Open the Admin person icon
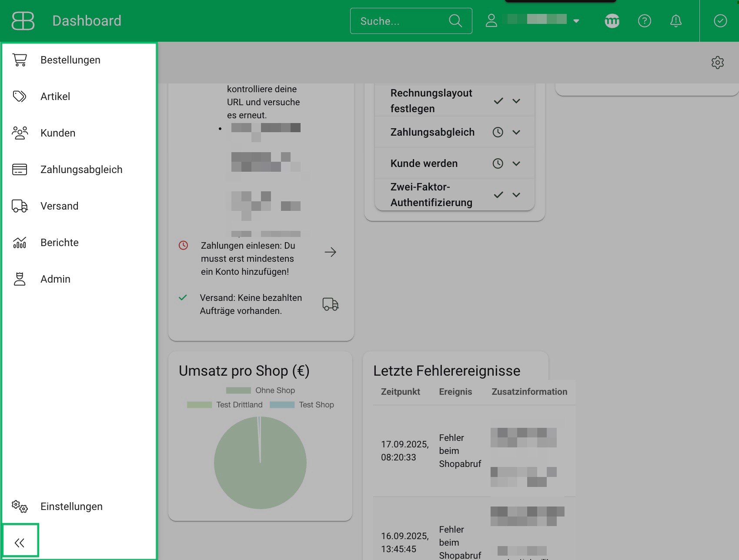This screenshot has height=560, width=739. tap(20, 279)
